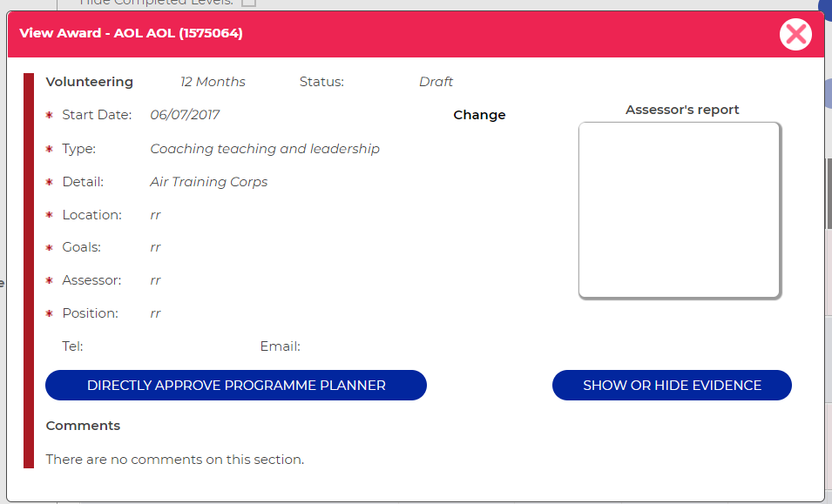Close the View Award dialog
Image resolution: width=832 pixels, height=504 pixels.
(x=795, y=35)
